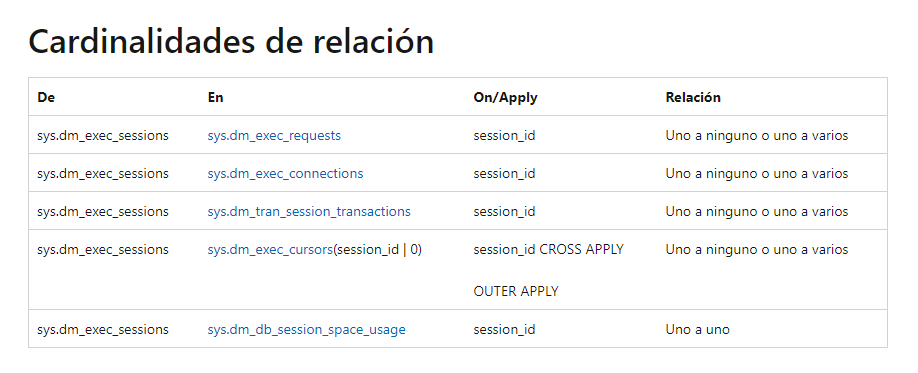Viewport: 918px width, 373px height.
Task: Click sys.dm_exec_sessions in the first row
Action: tap(102, 136)
